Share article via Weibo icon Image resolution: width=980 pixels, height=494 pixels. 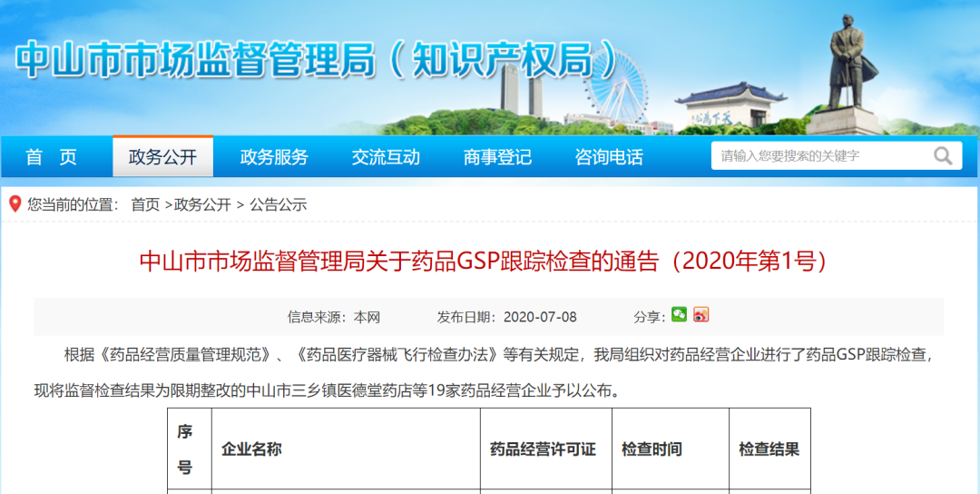click(x=701, y=314)
